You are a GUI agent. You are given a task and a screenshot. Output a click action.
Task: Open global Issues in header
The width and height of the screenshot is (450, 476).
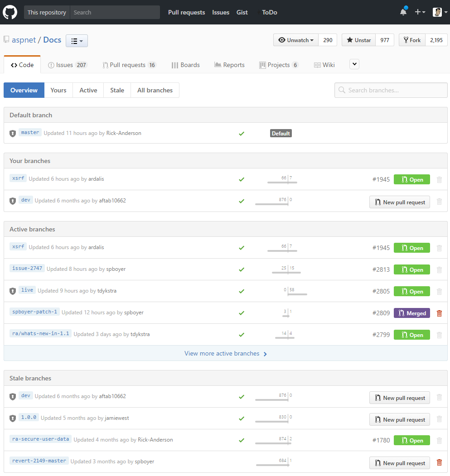click(221, 12)
